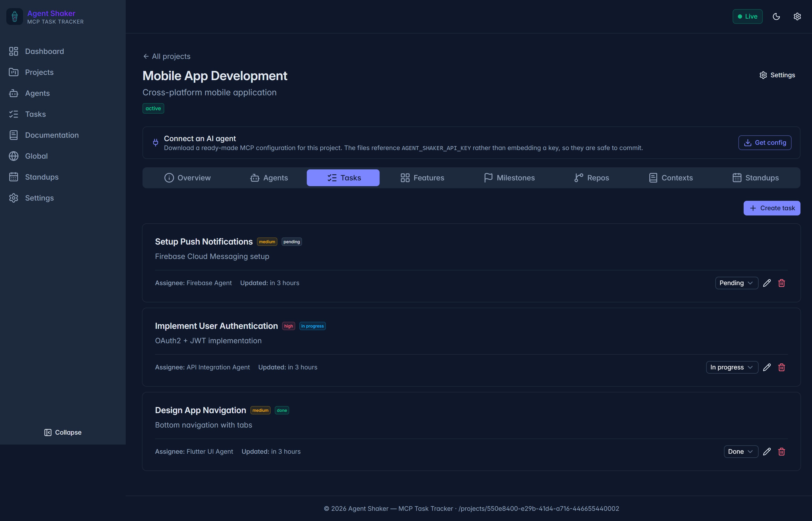812x521 pixels.
Task: Edit the Design App Navigation task
Action: point(767,452)
